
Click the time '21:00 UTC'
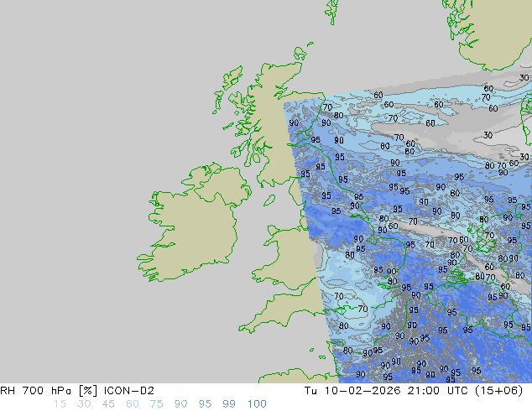[438, 391]
